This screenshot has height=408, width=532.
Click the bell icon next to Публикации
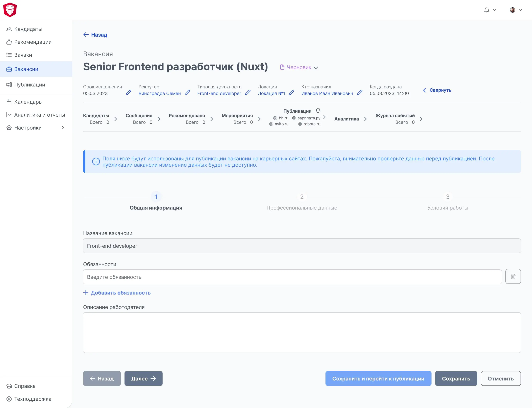[x=318, y=111]
